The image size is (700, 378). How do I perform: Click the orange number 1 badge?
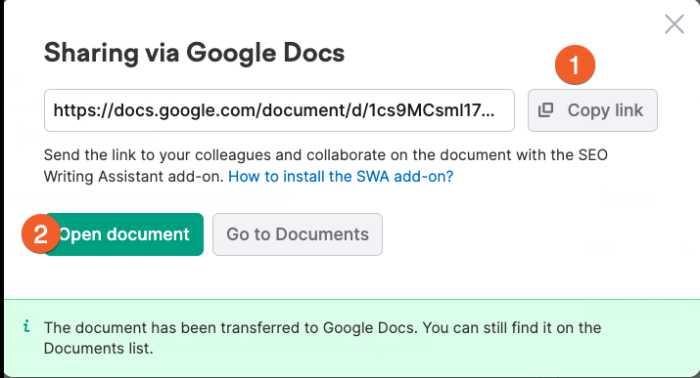tap(575, 65)
